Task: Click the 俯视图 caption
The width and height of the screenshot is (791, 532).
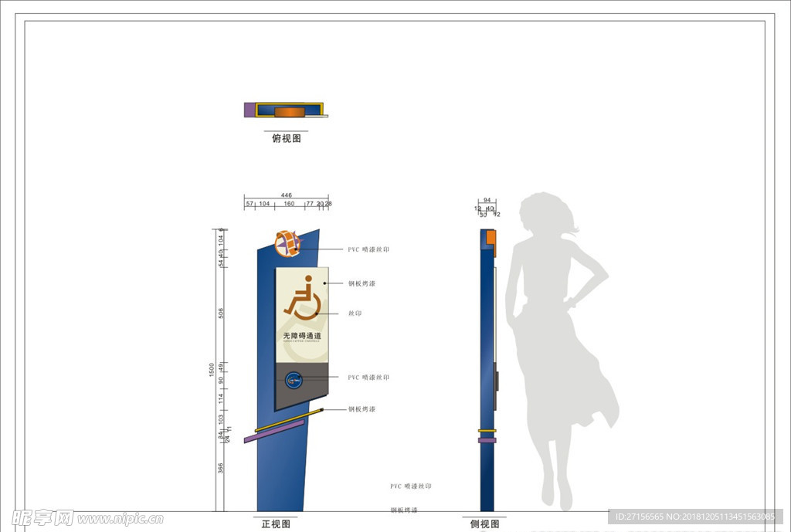Action: pos(286,139)
